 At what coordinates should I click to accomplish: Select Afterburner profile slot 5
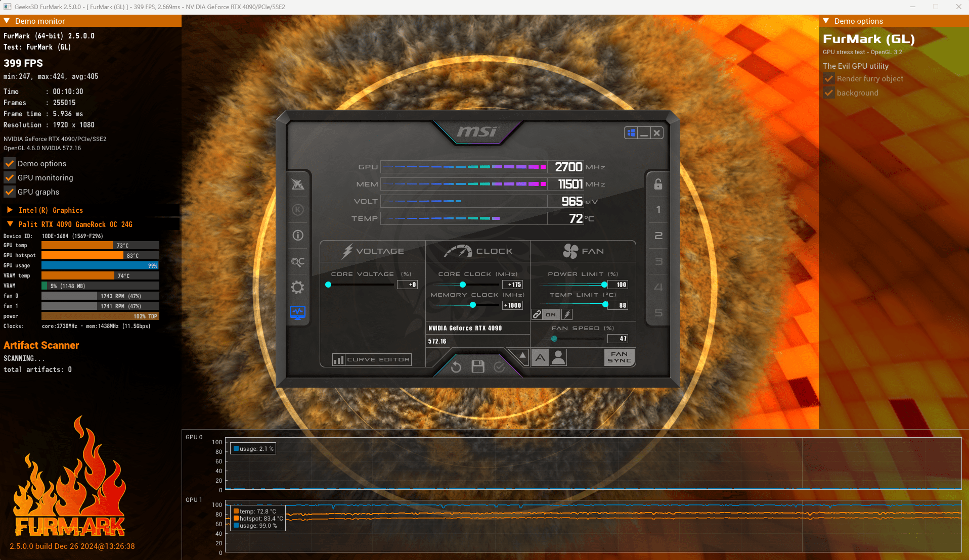pos(658,313)
